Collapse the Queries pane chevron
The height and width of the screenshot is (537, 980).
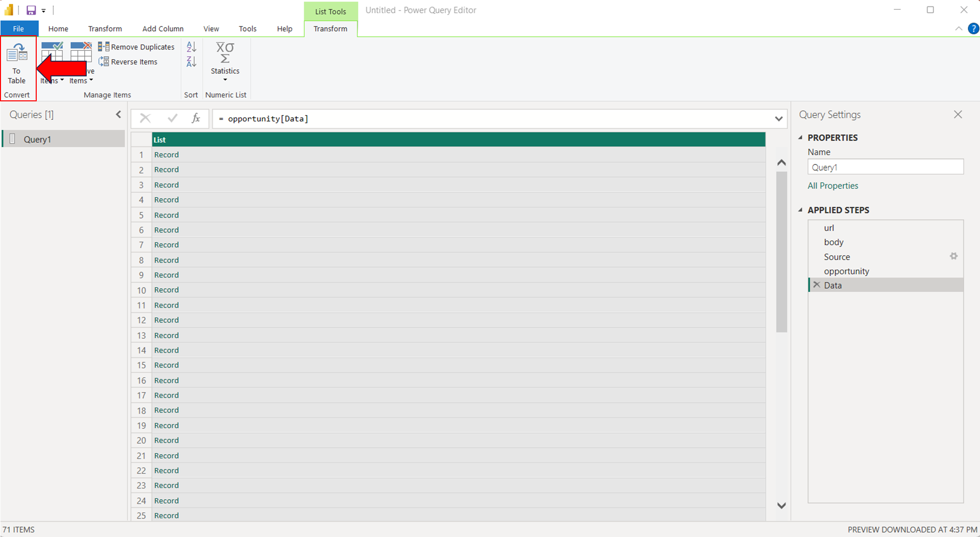118,115
